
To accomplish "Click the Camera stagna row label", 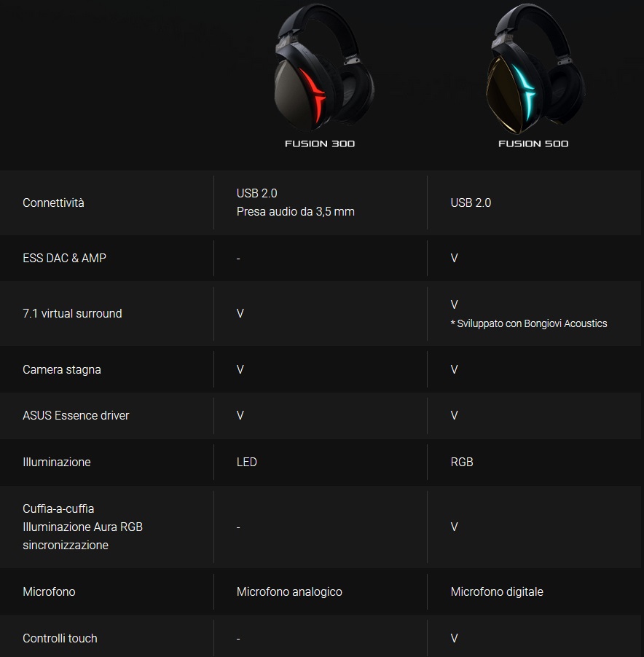I will 62,369.
